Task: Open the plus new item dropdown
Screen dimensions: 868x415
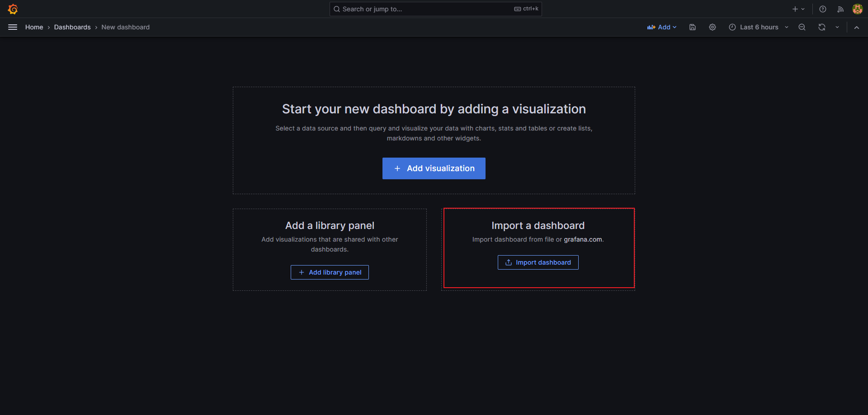Action: coord(798,9)
